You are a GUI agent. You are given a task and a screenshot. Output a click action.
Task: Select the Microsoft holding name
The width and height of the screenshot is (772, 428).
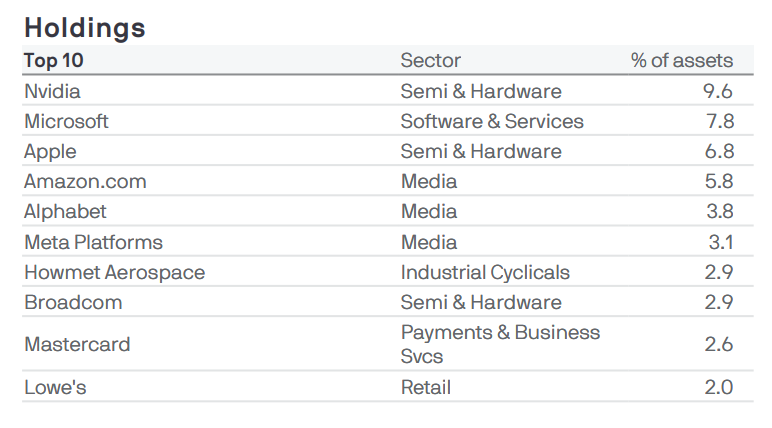pos(66,121)
